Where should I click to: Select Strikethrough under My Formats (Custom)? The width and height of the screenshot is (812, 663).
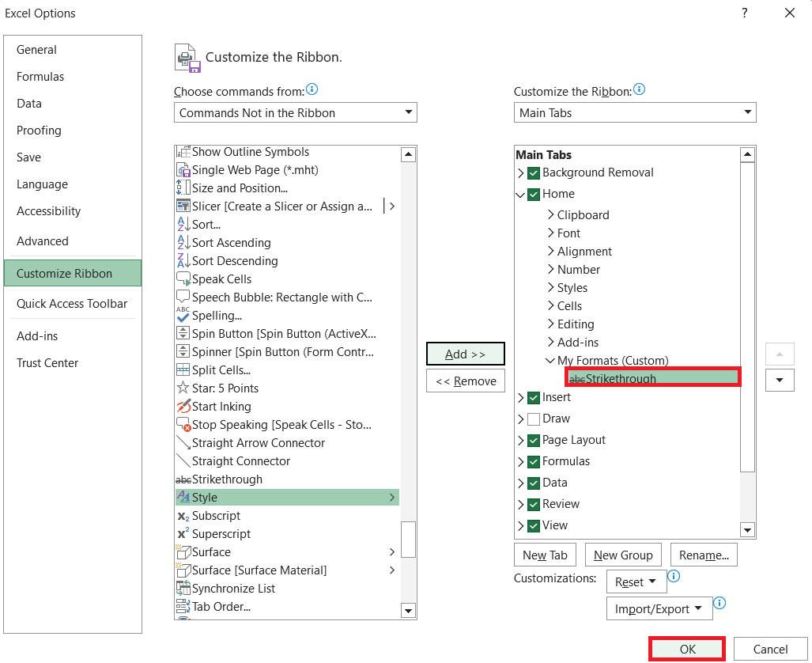(654, 378)
